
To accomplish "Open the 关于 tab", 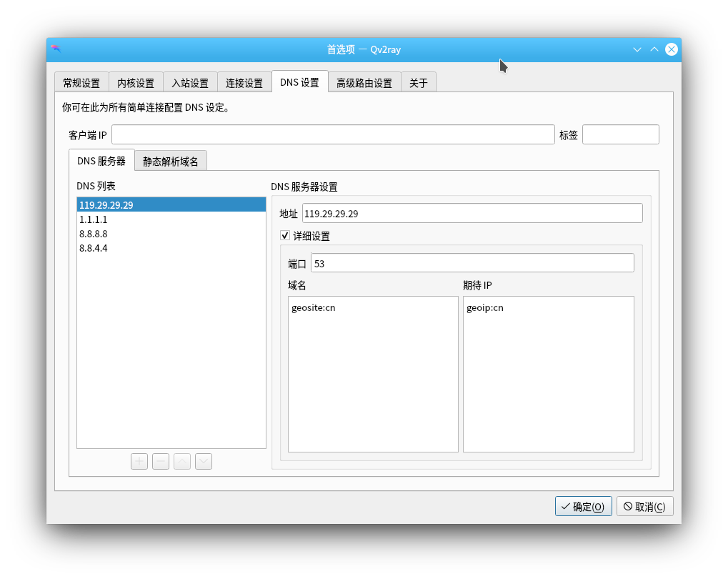I will tap(419, 83).
